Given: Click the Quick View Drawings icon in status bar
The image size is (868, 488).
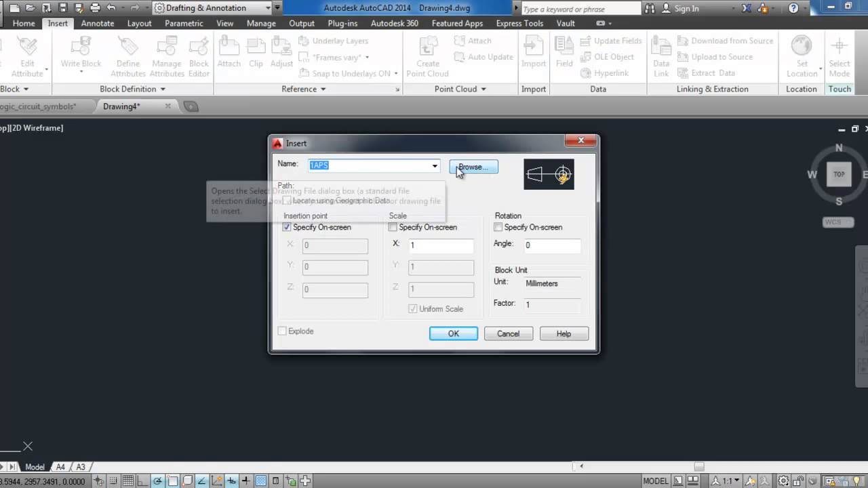Looking at the screenshot, I should click(693, 481).
